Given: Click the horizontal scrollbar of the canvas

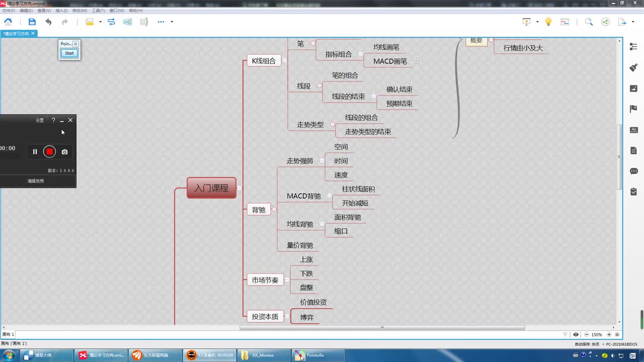Looking at the screenshot, I should [x=382, y=328].
